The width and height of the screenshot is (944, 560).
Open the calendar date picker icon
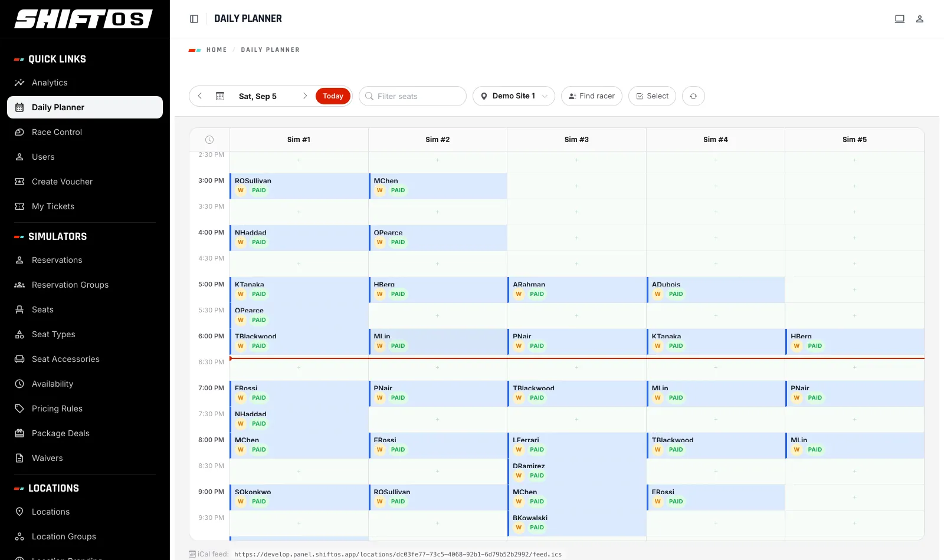click(x=220, y=96)
